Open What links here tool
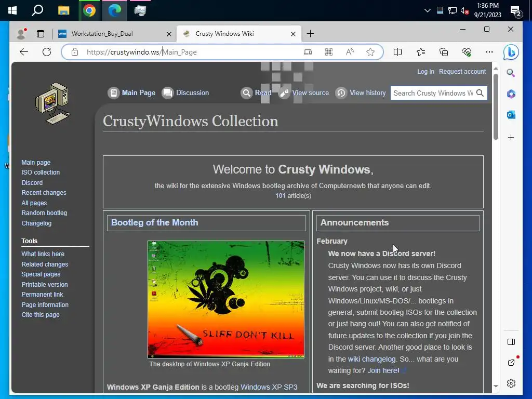 point(43,254)
